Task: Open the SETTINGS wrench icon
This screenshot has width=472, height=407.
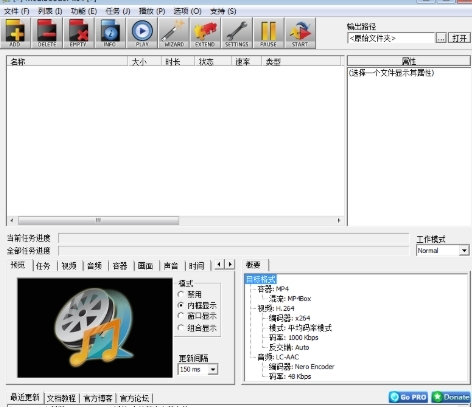Action: click(x=237, y=33)
